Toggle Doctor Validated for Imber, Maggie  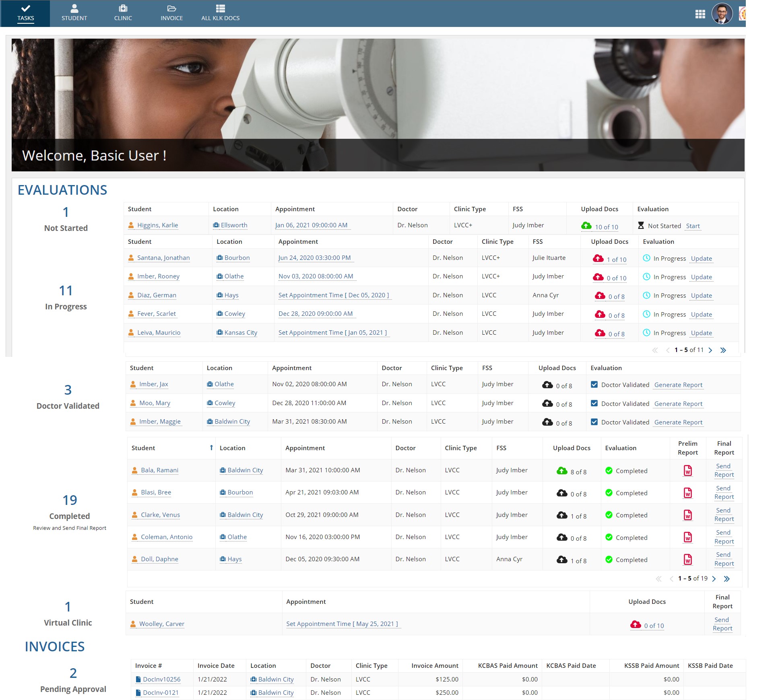click(594, 422)
